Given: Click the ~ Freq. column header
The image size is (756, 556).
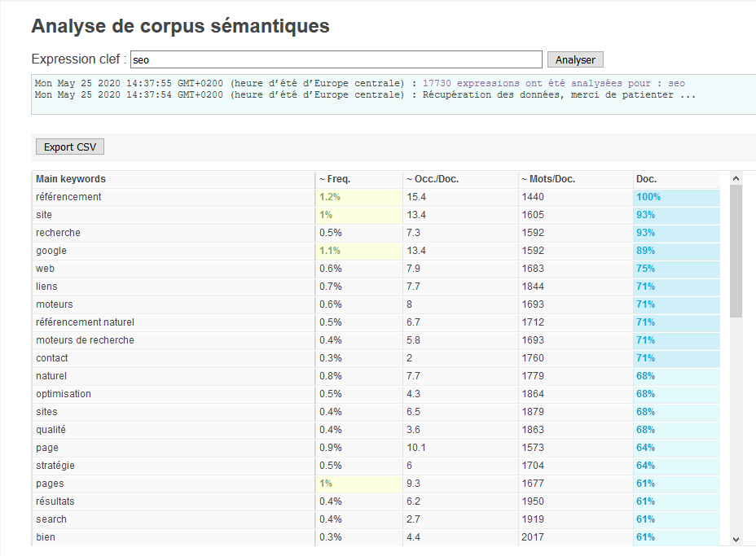Looking at the screenshot, I should click(x=358, y=179).
